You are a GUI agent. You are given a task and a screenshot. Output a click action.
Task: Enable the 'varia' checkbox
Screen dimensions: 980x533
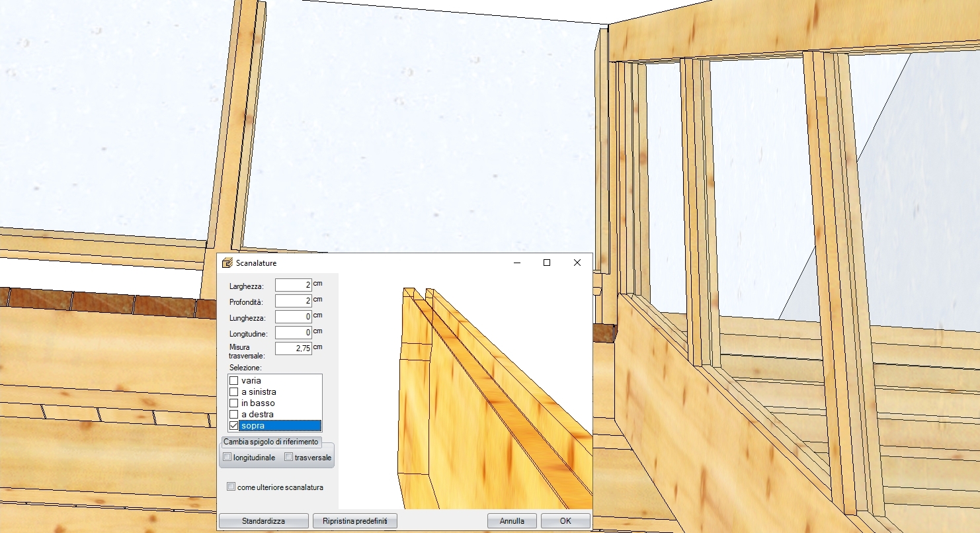tap(233, 381)
